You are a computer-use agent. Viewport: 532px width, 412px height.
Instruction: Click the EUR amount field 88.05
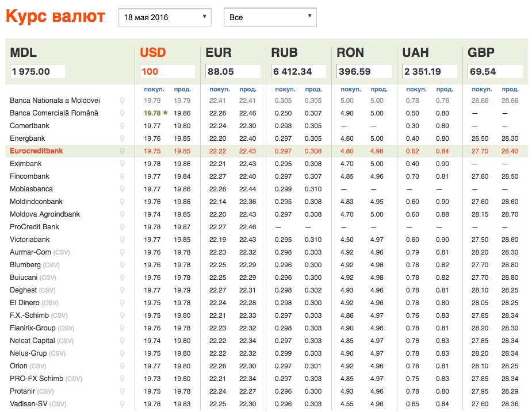(233, 71)
